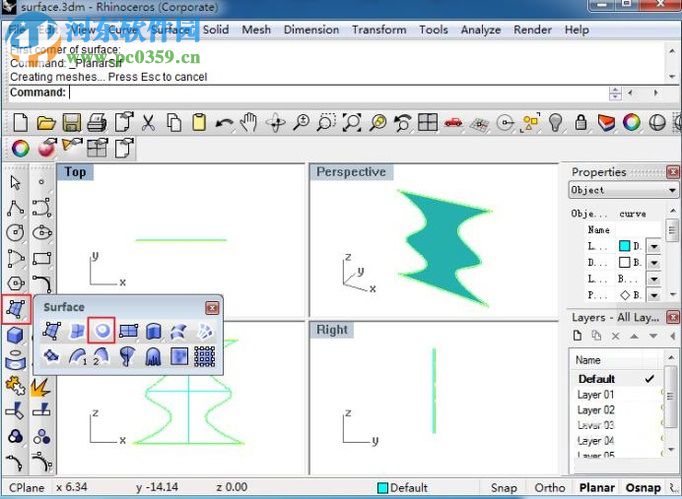Click the Zoom window icon
Image resolution: width=682 pixels, height=499 pixels.
[326, 122]
